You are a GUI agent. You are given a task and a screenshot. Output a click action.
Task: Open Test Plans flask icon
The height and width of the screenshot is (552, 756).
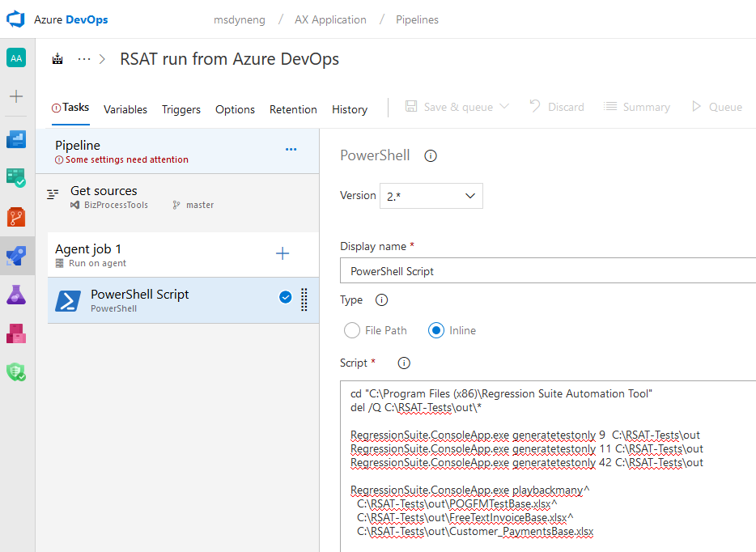tap(16, 294)
